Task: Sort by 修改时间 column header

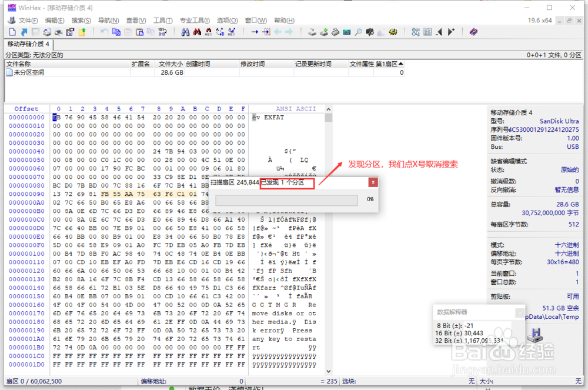Action: (266, 64)
